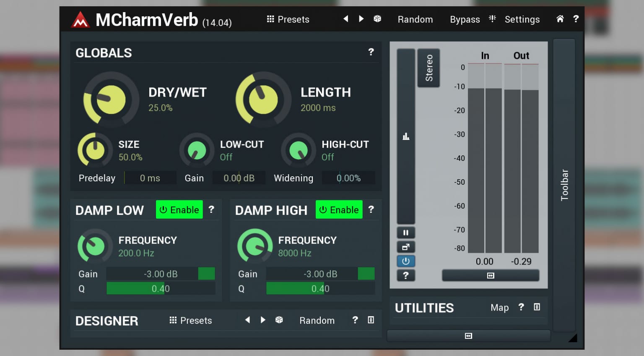Viewport: 644px width, 356px height.
Task: Click the top Random button
Action: [x=415, y=19]
